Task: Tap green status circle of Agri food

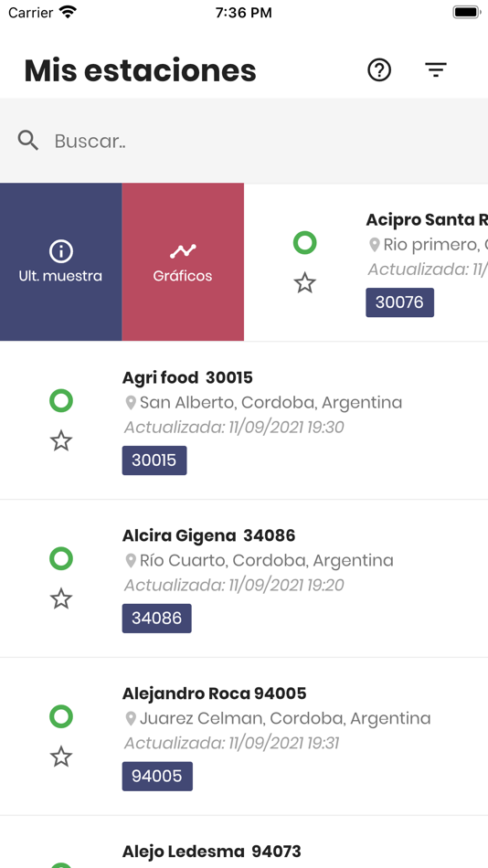Action: coord(61,401)
